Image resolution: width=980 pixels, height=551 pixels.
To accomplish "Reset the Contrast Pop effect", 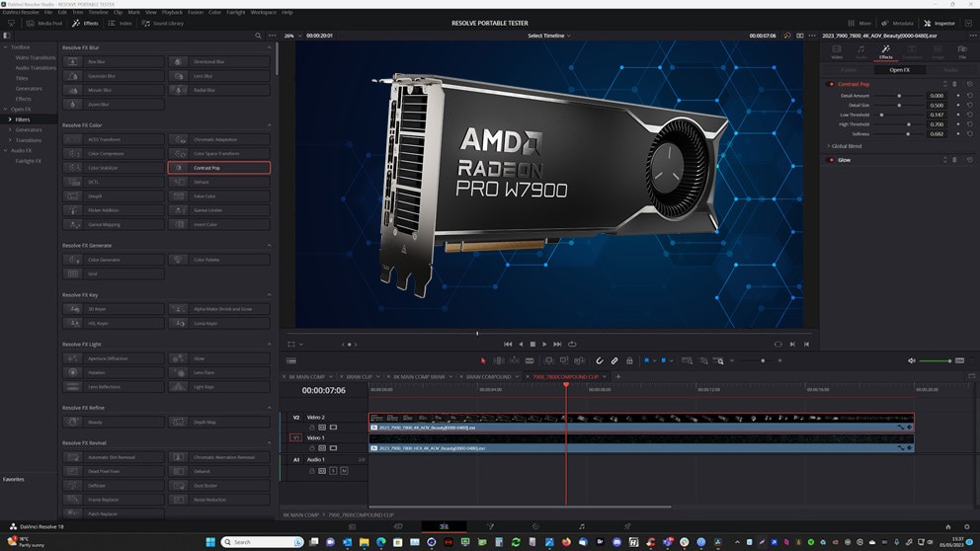I will click(x=969, y=84).
